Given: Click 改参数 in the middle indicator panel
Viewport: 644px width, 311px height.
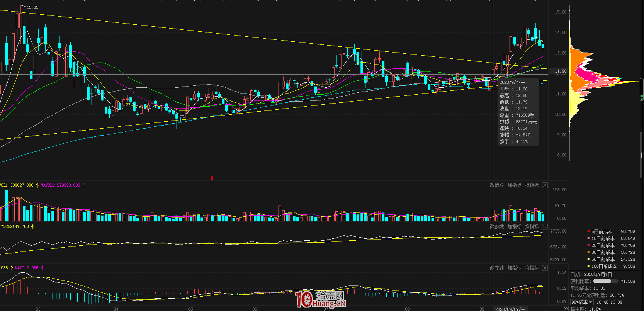Looking at the screenshot, I should pos(497,227).
